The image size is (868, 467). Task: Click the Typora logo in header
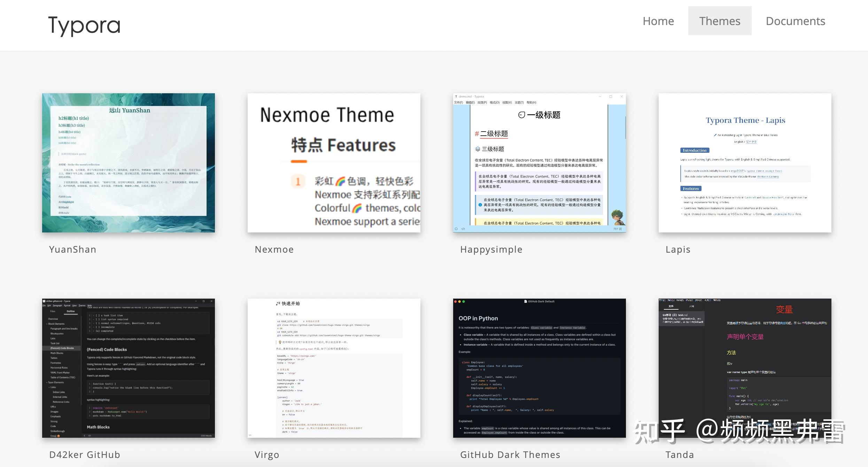(84, 25)
